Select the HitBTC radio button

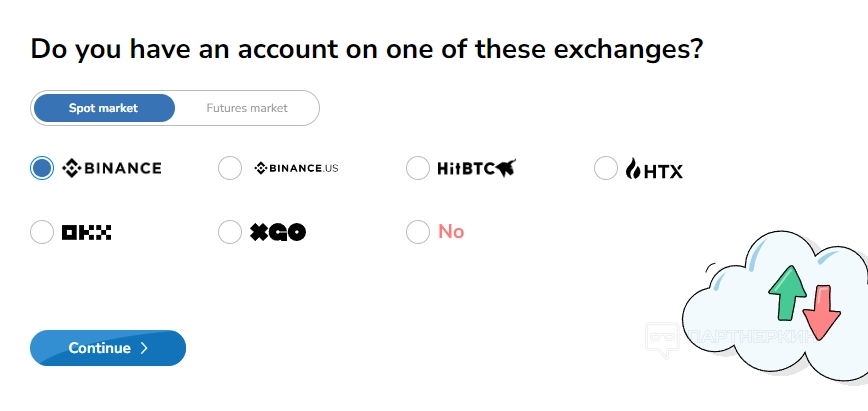[418, 168]
